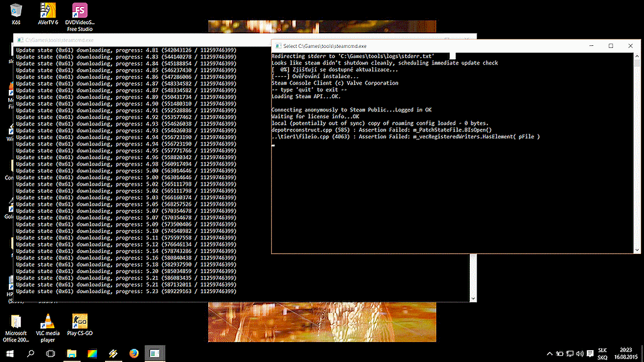Image resolution: width=644 pixels, height=362 pixels.
Task: Maximize the Select steamcmd.exe window
Action: (x=611, y=46)
